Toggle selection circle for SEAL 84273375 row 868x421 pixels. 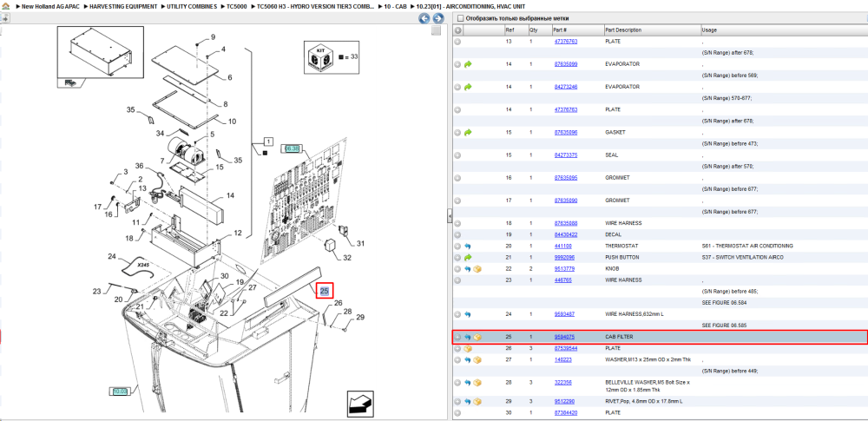point(457,155)
